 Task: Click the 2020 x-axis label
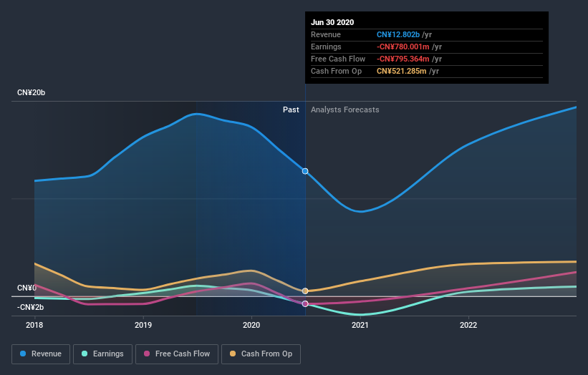tap(251, 325)
